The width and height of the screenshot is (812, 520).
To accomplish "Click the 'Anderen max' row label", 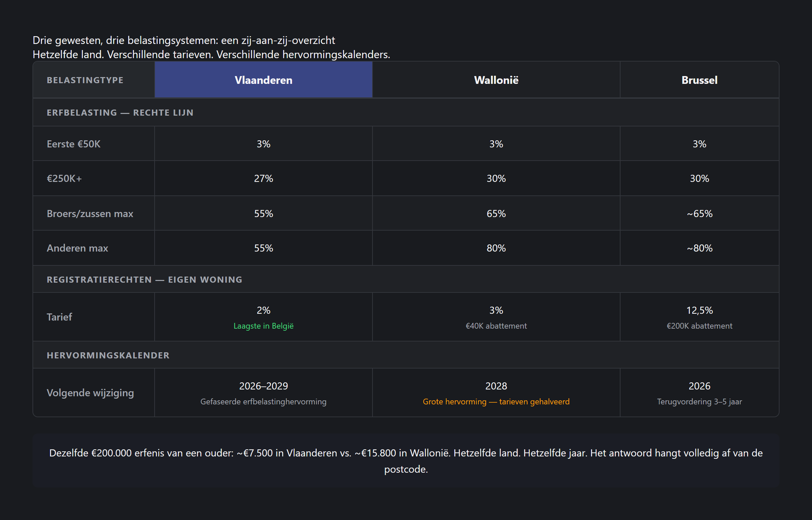I will click(77, 248).
